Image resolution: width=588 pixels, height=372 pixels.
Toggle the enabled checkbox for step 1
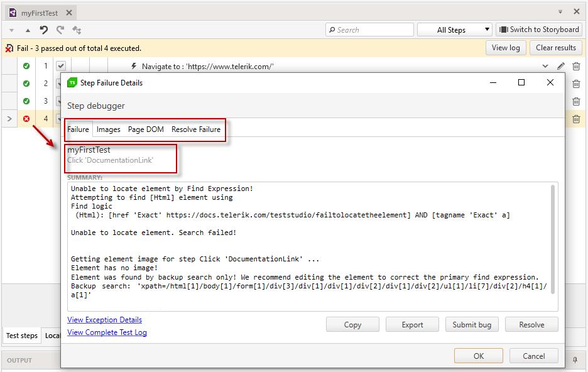pyautogui.click(x=61, y=66)
